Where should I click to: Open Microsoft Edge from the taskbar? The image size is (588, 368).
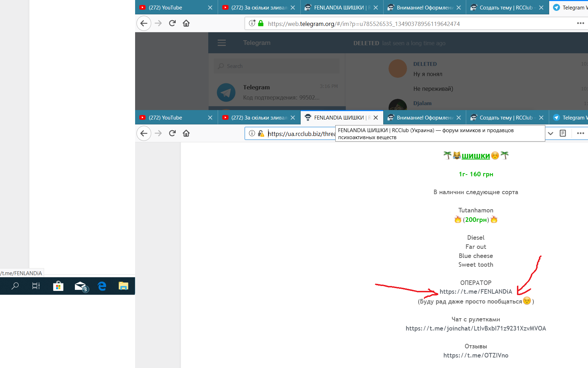102,286
